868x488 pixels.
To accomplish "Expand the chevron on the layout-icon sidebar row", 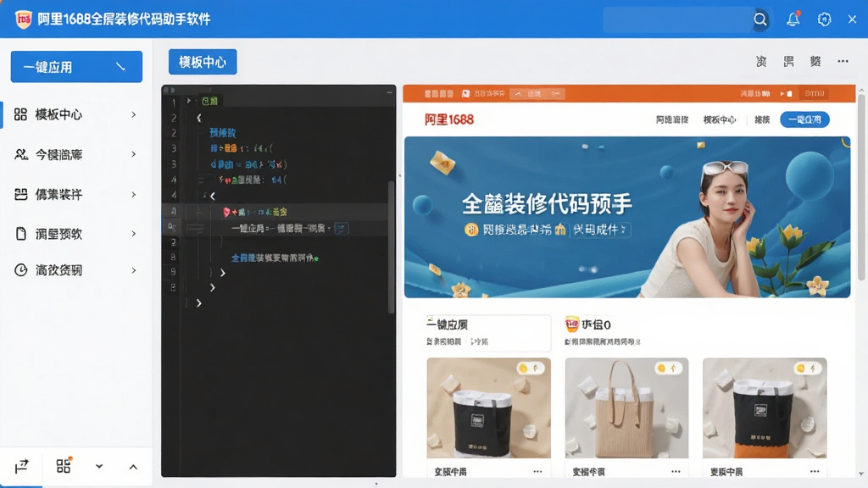I will 133,194.
